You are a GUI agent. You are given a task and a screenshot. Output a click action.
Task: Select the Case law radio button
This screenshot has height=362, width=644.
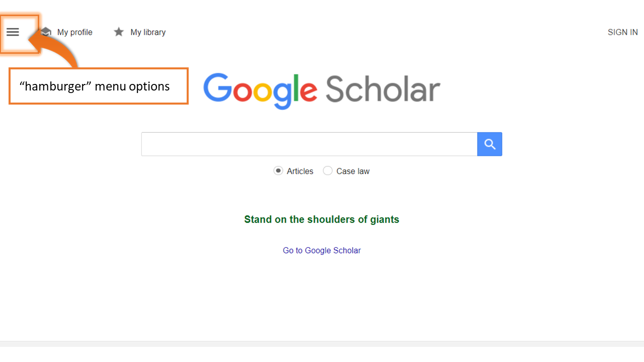point(328,171)
